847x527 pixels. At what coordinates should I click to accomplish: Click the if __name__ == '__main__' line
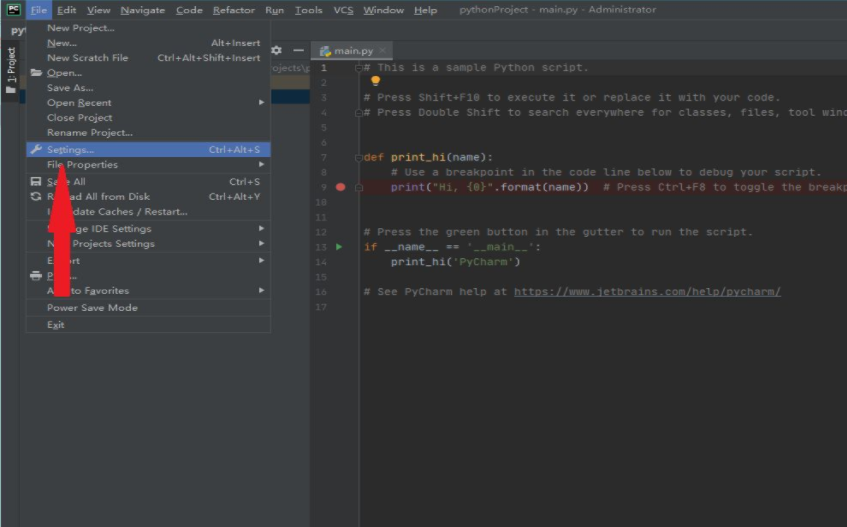(x=452, y=247)
